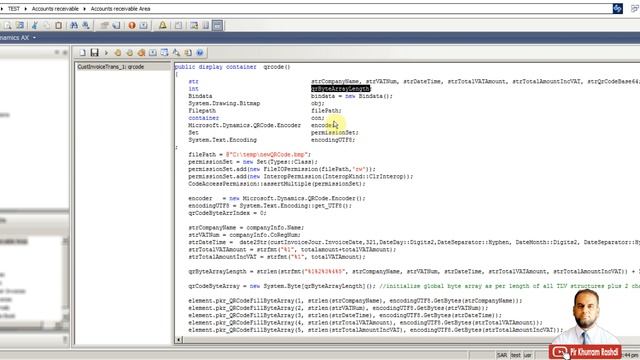Click the highlighted qrByteArrayLength variable
The width and height of the screenshot is (640, 360).
(340, 89)
